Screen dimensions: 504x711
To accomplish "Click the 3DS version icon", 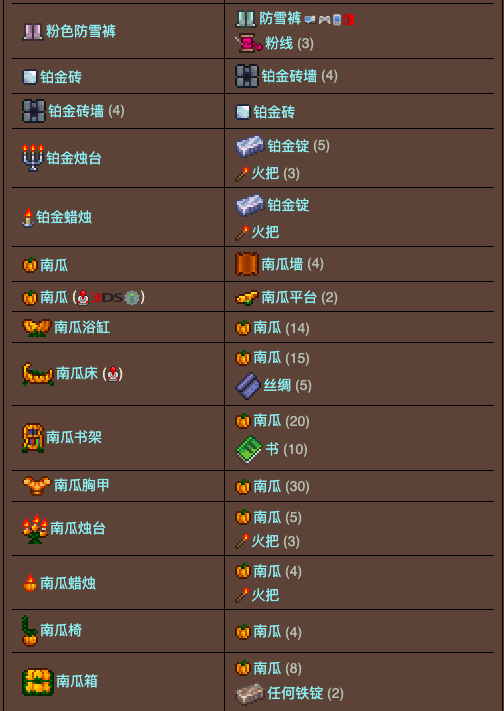I will [107, 297].
